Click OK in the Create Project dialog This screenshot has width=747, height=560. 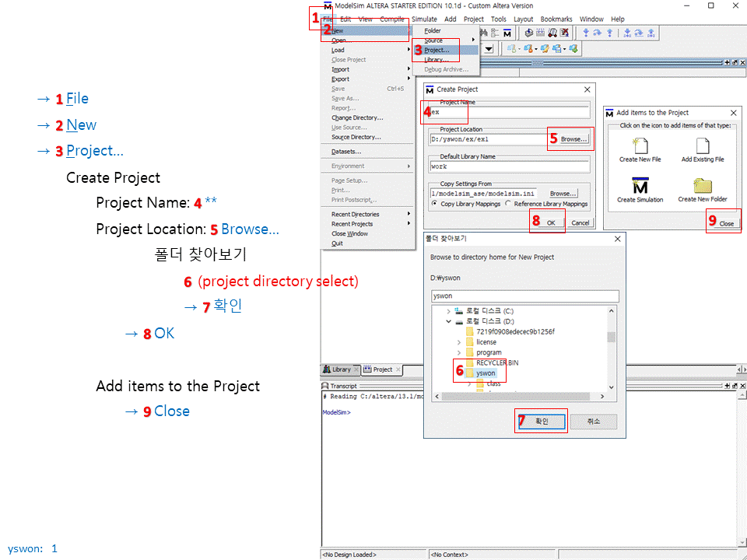click(551, 223)
